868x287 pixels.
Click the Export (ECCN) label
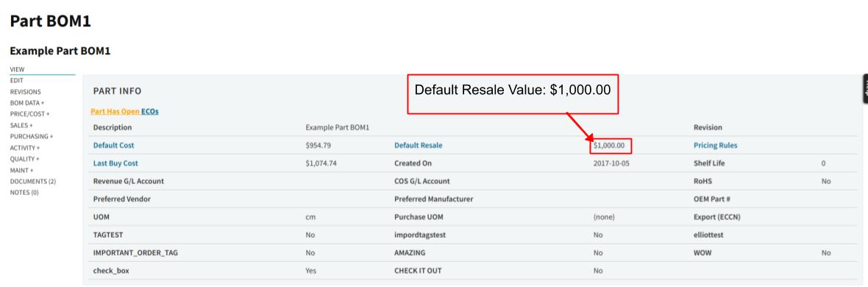pos(717,217)
